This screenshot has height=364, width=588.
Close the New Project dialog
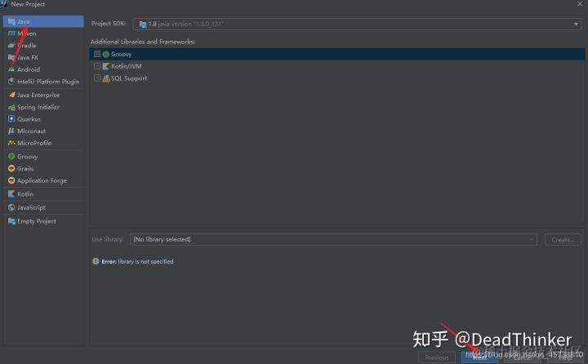[580, 4]
